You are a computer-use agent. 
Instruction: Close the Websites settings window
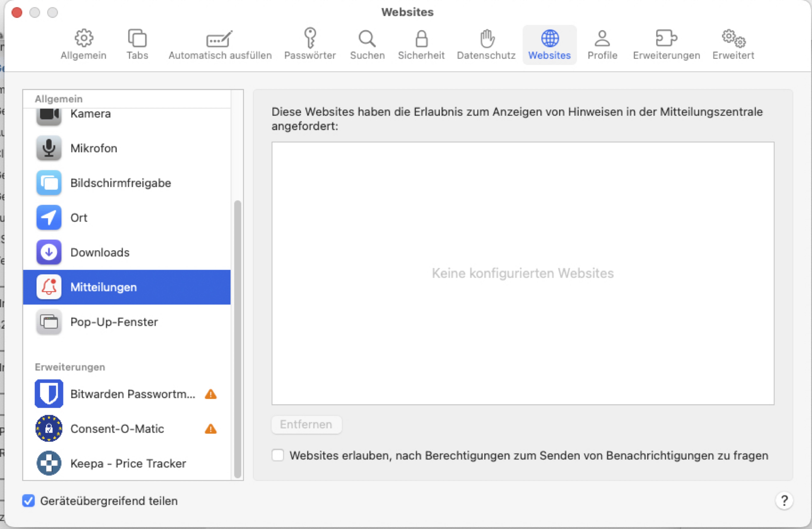(x=17, y=13)
